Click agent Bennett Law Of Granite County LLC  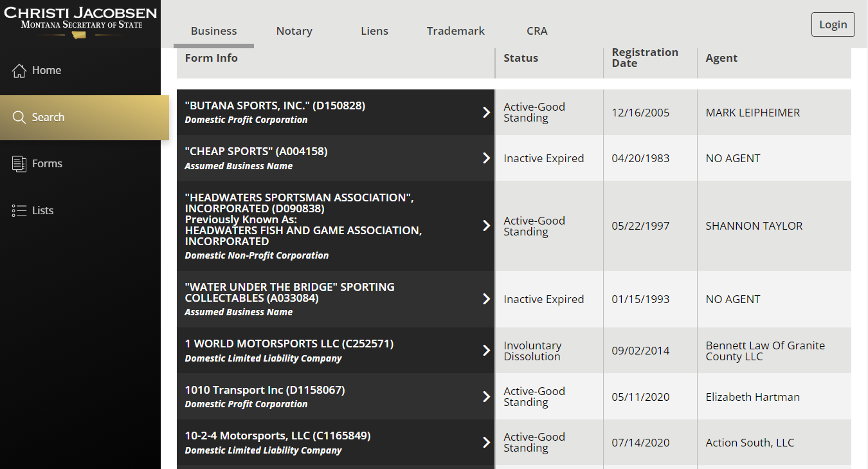click(765, 351)
